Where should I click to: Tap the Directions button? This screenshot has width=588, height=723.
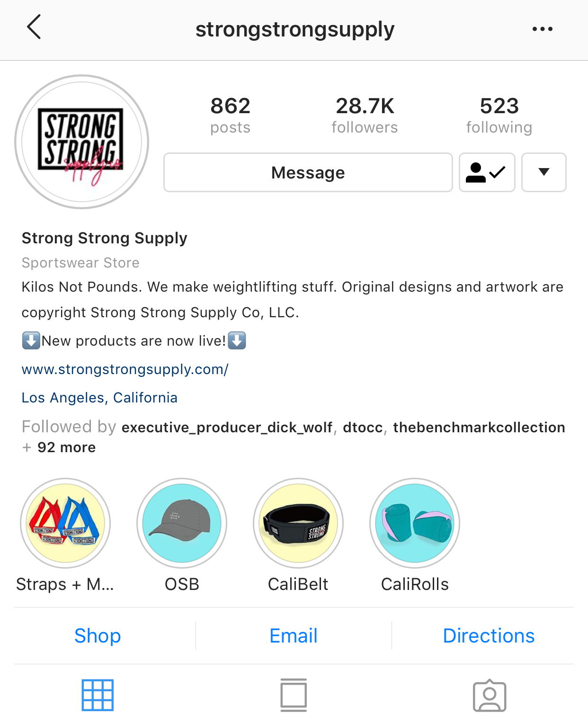pos(489,635)
